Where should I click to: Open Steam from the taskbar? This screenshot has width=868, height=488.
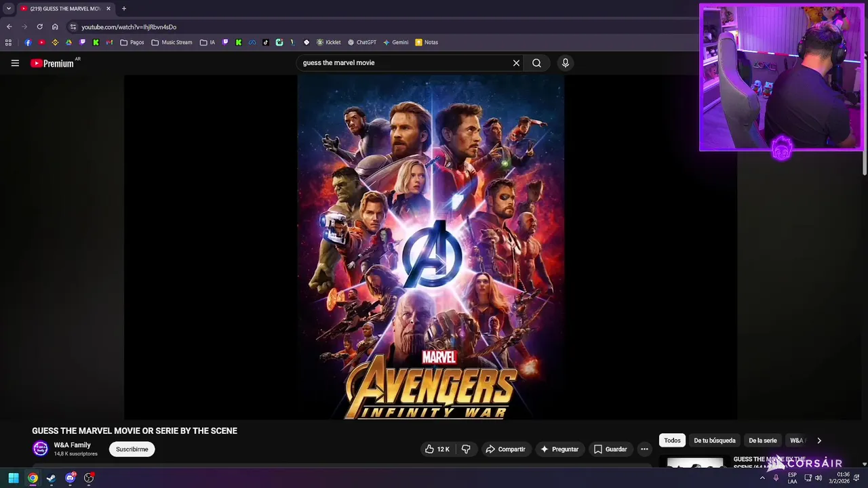[52, 478]
